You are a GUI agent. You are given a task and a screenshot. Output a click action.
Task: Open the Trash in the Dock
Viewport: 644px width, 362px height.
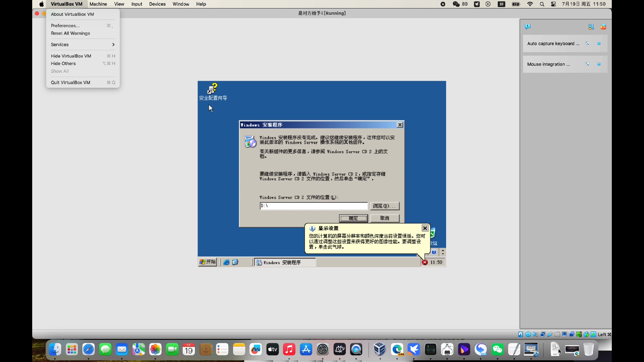[x=589, y=350]
